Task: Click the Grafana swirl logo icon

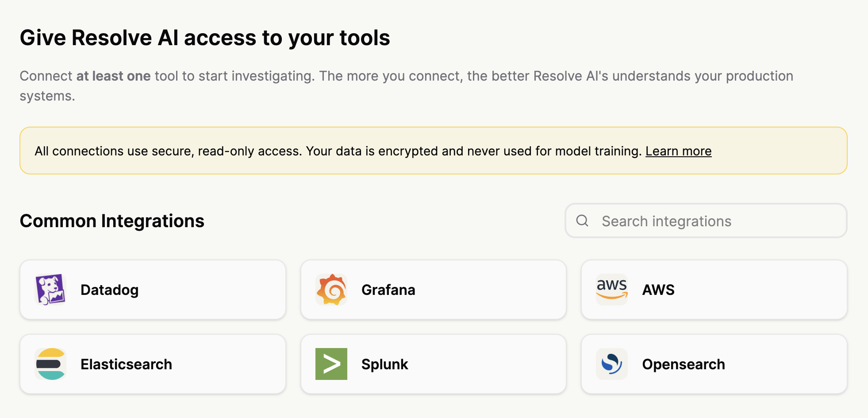Action: click(x=331, y=290)
